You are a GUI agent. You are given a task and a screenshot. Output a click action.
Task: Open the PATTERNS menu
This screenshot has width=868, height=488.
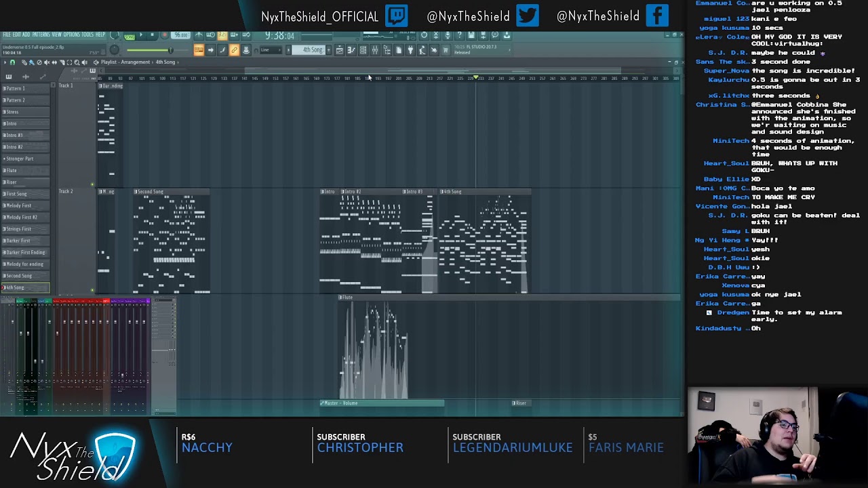click(x=41, y=35)
